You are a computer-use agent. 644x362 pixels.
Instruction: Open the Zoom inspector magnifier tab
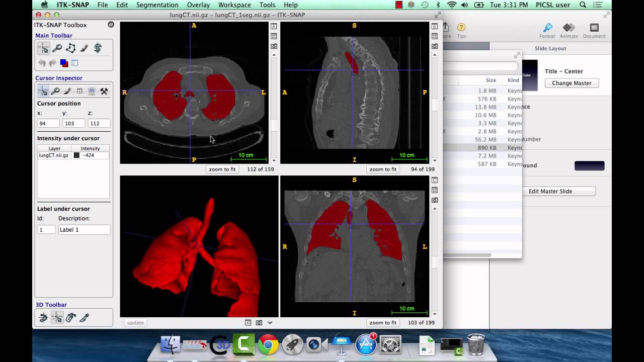(55, 91)
